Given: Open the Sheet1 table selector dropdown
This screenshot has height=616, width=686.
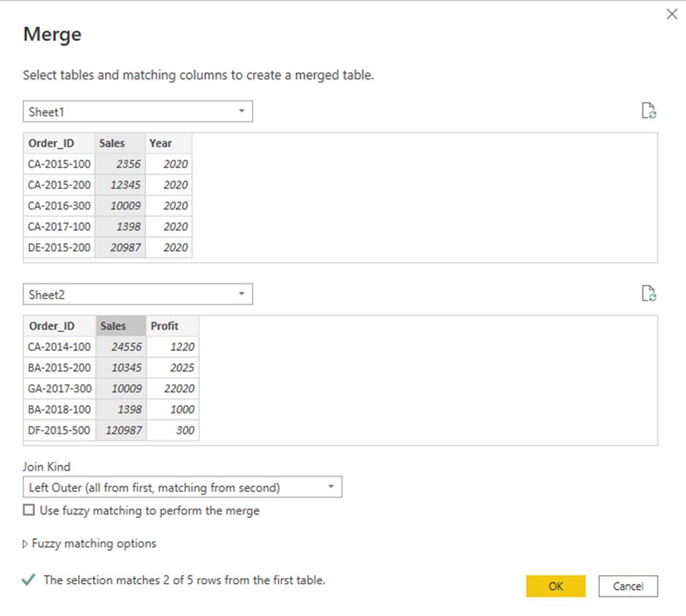Looking at the screenshot, I should [x=242, y=111].
